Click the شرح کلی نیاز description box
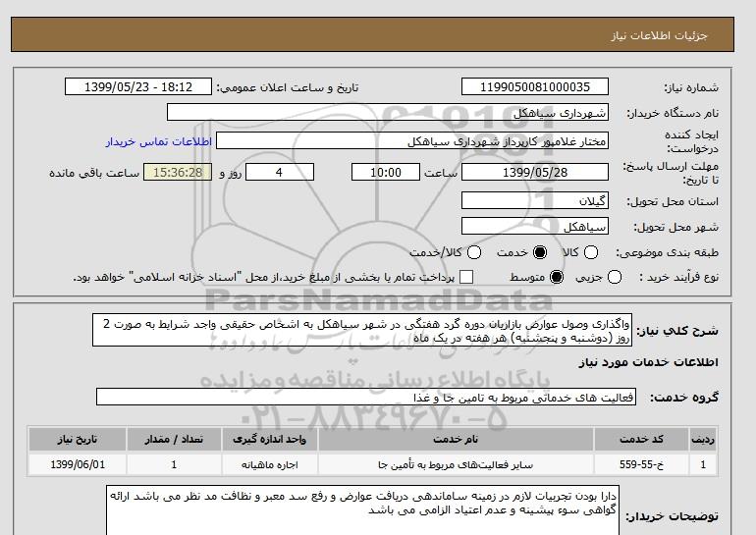Image resolution: width=756 pixels, height=535 pixels. click(x=362, y=330)
